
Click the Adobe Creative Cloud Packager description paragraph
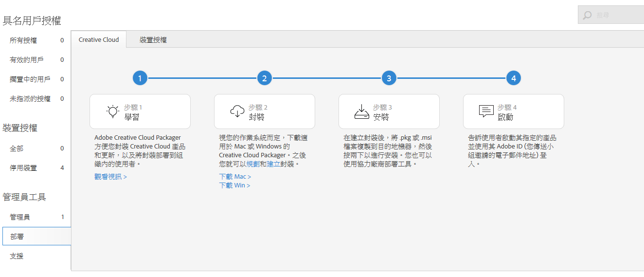point(140,151)
